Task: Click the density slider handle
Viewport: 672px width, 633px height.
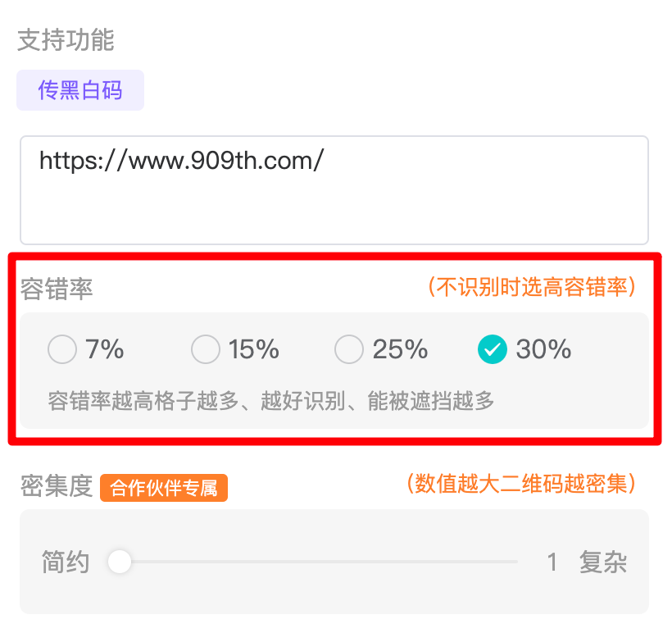Action: click(120, 562)
